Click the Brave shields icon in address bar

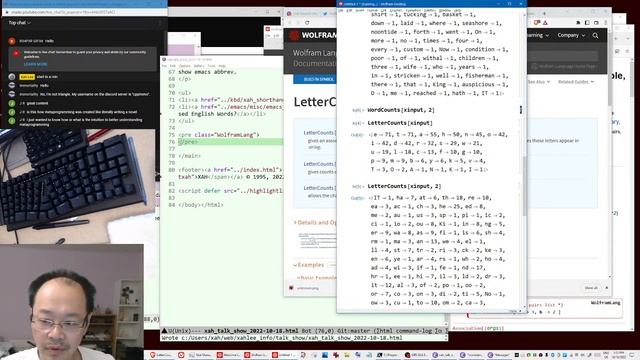pyautogui.click(x=537, y=23)
